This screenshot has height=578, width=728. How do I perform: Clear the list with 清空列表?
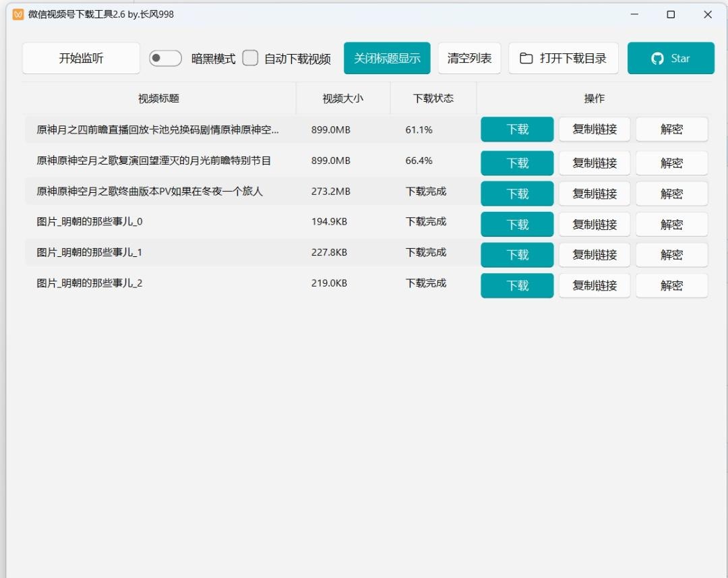469,58
